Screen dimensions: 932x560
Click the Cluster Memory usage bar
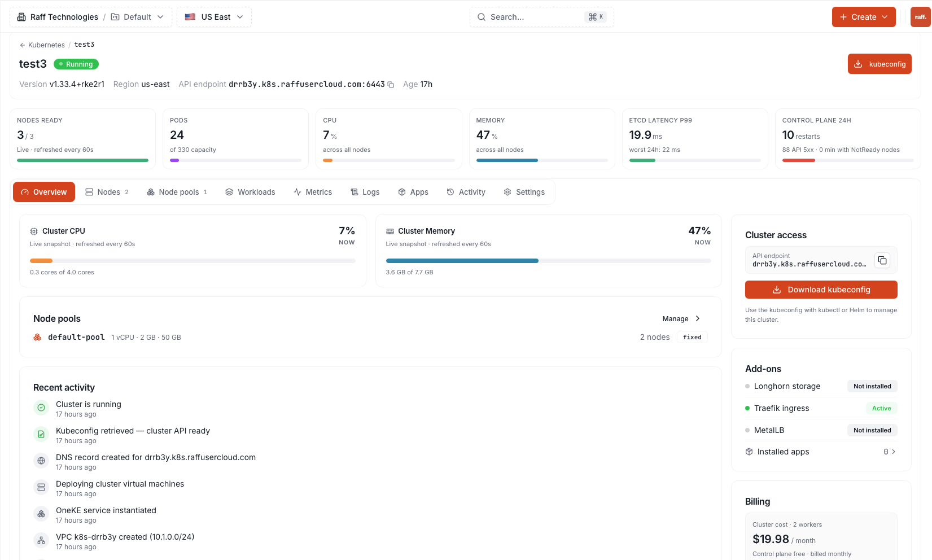[549, 261]
